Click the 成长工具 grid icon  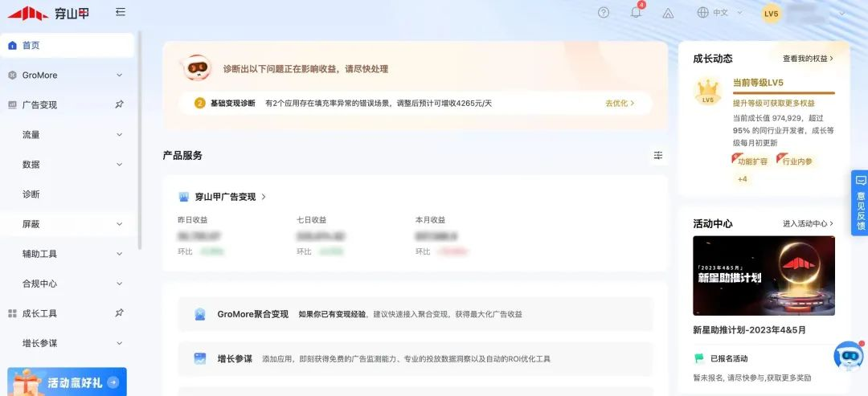(x=12, y=313)
